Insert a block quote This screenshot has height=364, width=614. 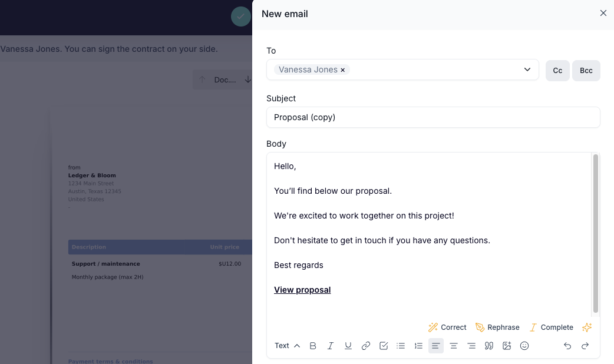pos(488,346)
